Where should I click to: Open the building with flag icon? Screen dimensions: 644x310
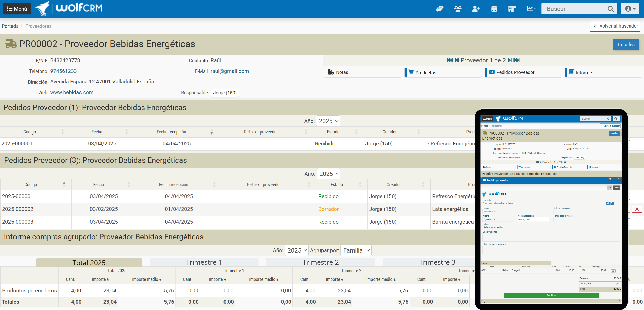[512, 9]
